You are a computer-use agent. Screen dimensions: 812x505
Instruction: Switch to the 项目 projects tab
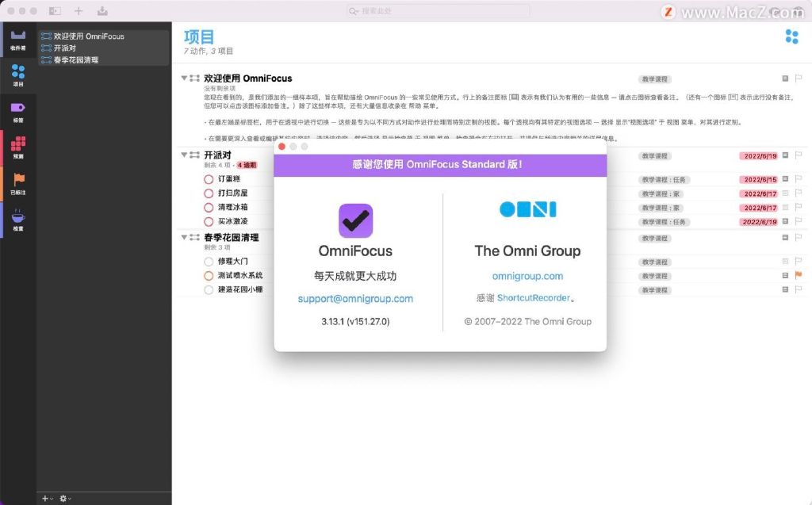[x=18, y=75]
